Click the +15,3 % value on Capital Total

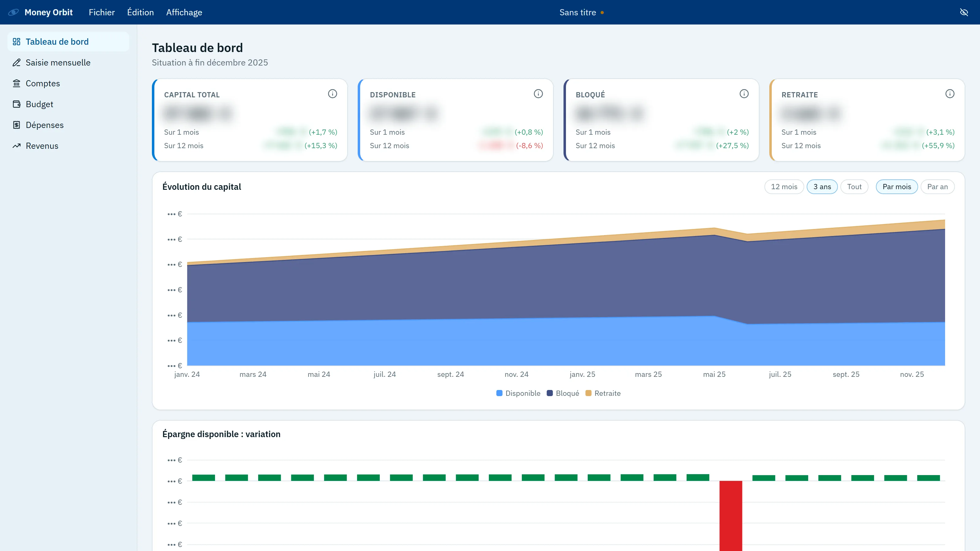coord(321,146)
